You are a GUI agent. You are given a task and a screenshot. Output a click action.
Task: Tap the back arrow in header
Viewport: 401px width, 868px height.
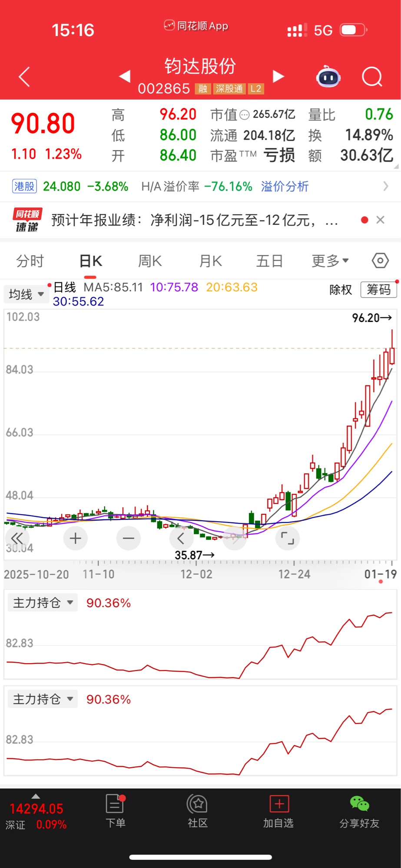(25, 77)
